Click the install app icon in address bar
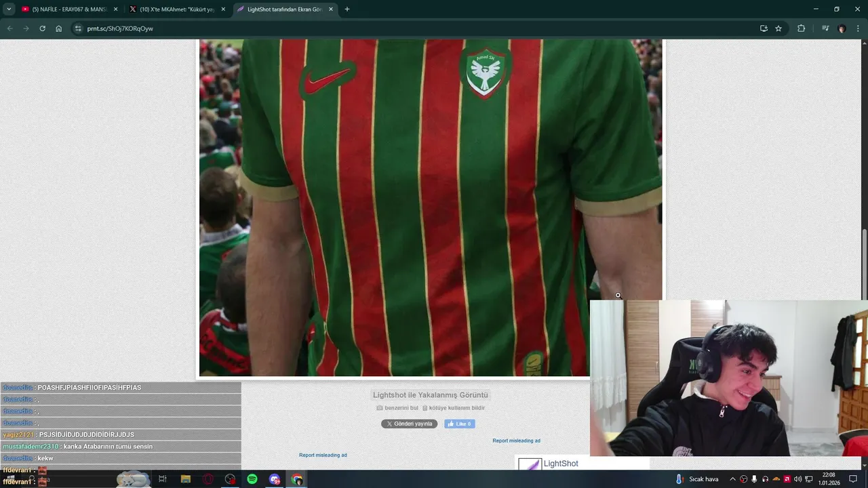868x488 pixels. (x=764, y=28)
